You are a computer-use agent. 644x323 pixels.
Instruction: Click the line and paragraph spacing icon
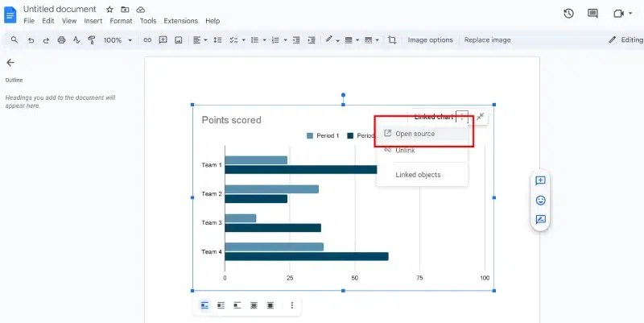tap(217, 39)
